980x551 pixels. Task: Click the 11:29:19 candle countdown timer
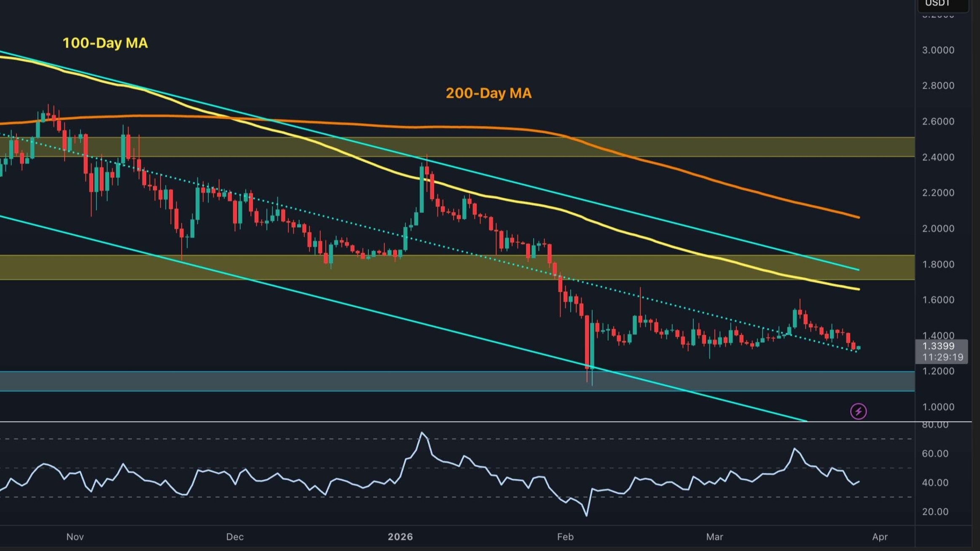pos(942,357)
